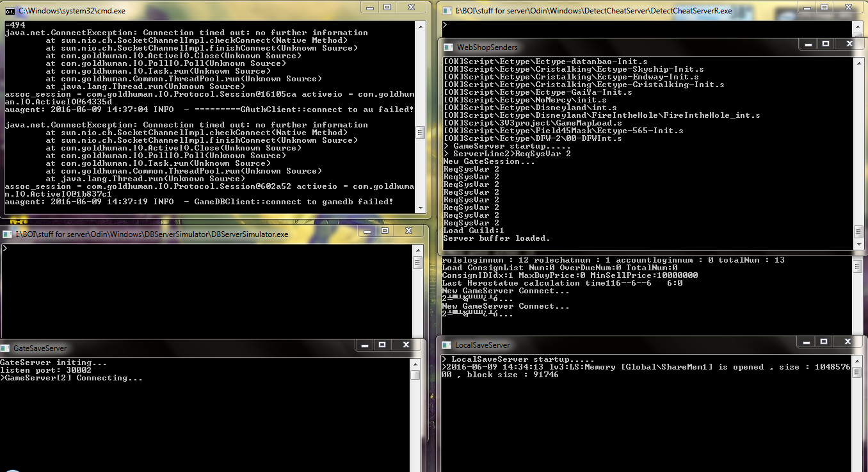
Task: Click the 'Last Herostatue calculation' line
Action: tap(562, 283)
